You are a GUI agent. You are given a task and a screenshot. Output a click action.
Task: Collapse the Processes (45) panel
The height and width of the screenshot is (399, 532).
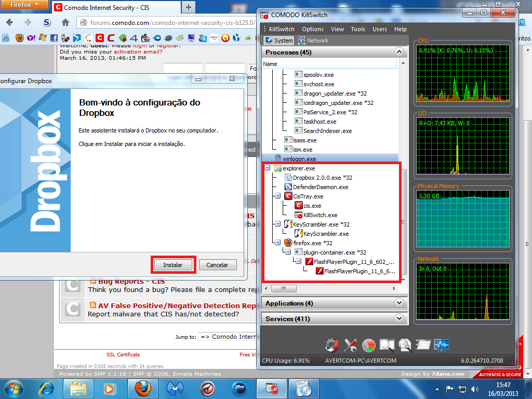coord(400,52)
